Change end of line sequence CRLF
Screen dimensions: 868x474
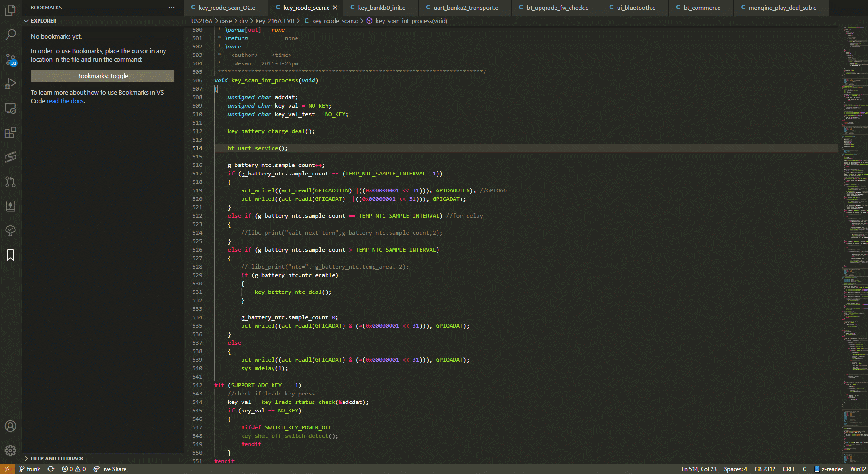coord(789,469)
